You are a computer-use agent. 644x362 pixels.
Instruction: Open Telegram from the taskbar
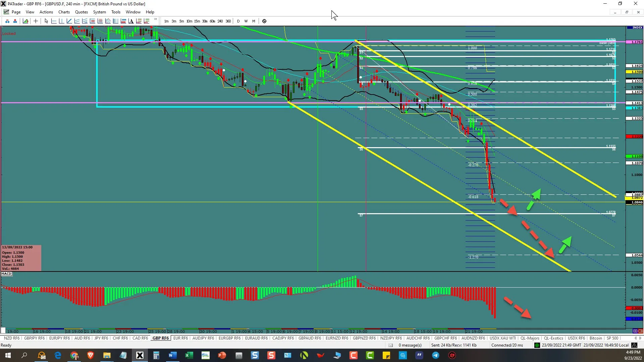[x=435, y=355]
